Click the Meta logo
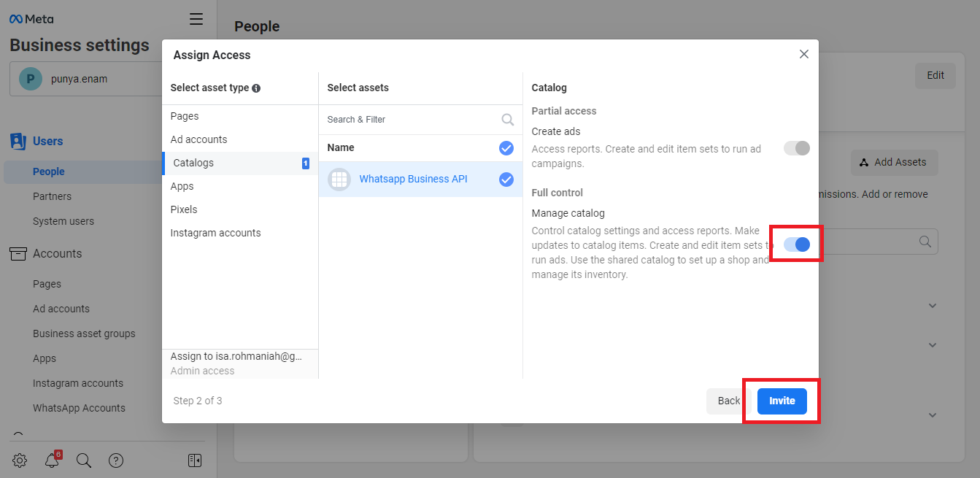 click(31, 19)
